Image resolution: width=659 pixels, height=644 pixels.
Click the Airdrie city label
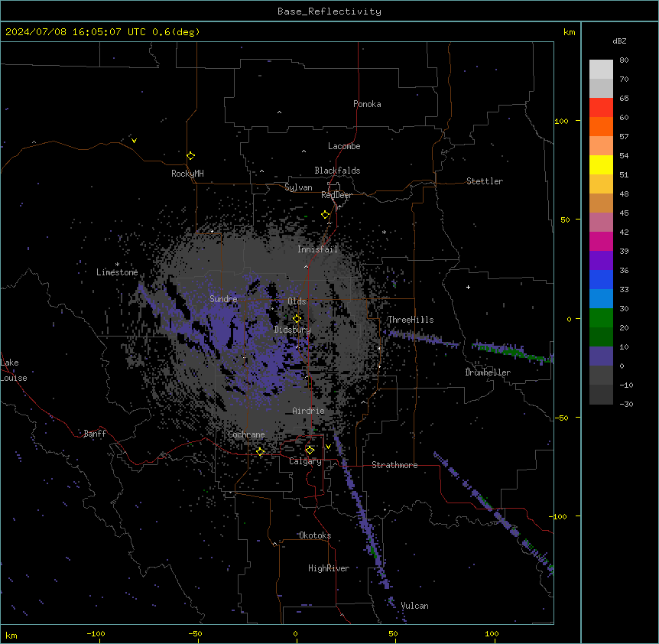click(x=308, y=411)
